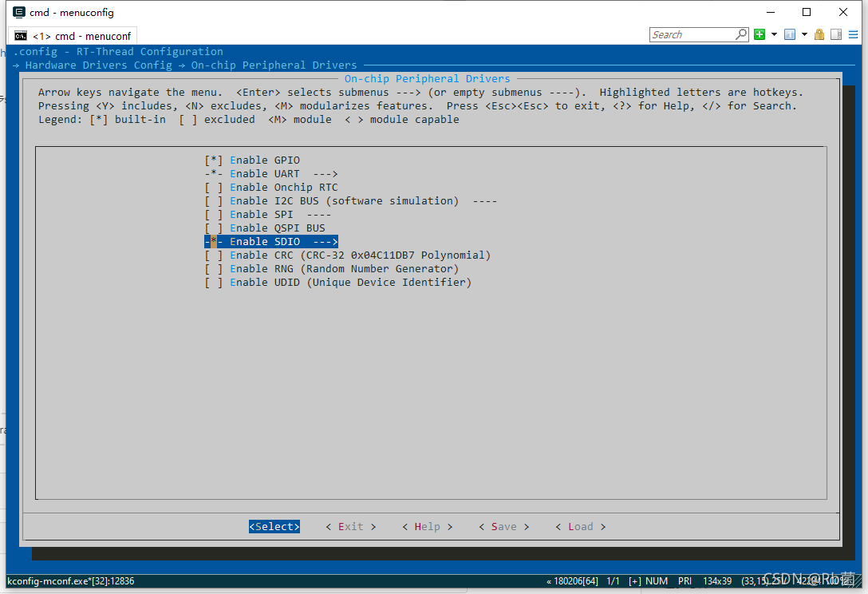Viewport: 868px width, 594px height.
Task: Toggle the Enable GPIO option
Action: click(x=252, y=160)
